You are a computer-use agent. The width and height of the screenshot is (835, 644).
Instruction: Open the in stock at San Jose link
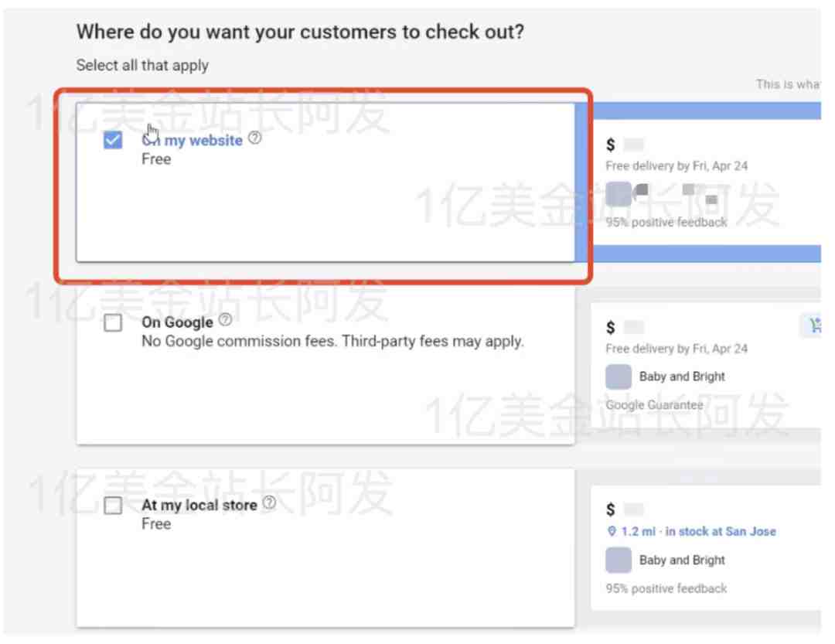pyautogui.click(x=720, y=531)
